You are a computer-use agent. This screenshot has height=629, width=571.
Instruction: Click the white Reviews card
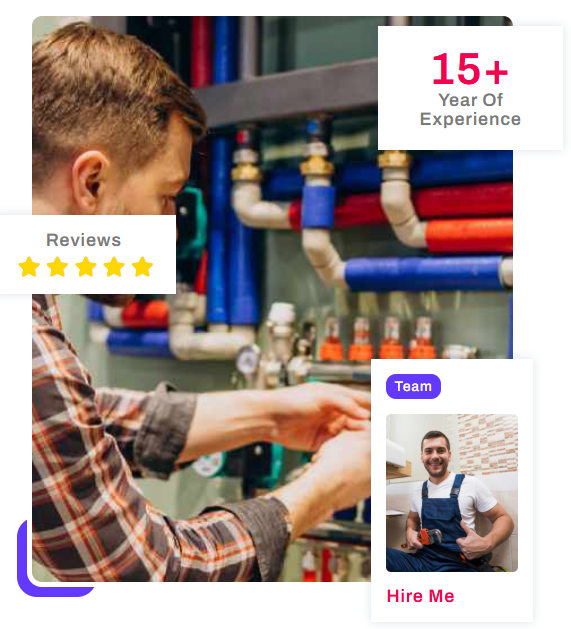tap(88, 254)
